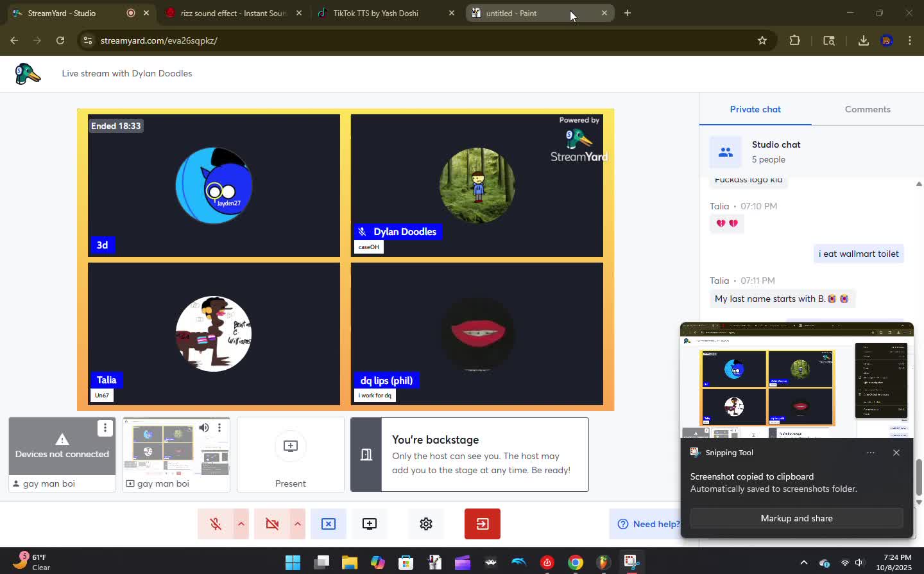This screenshot has height=574, width=924.
Task: Open clock and date showing 7:24 PM
Action: tap(894, 562)
